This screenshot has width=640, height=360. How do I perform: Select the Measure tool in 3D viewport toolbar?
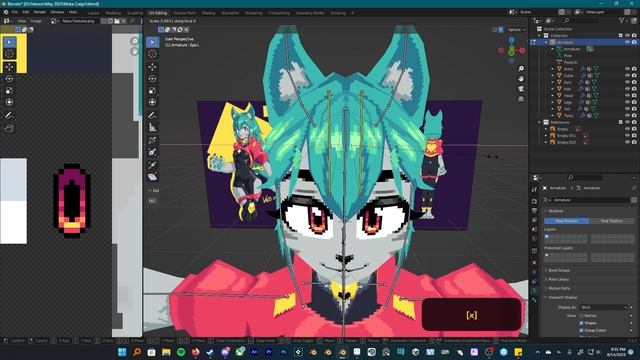[152, 128]
